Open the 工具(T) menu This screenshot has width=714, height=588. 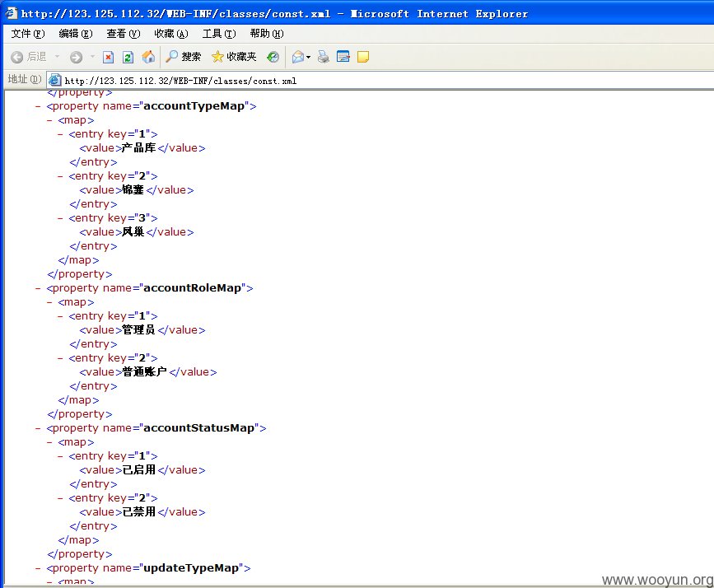click(x=219, y=34)
